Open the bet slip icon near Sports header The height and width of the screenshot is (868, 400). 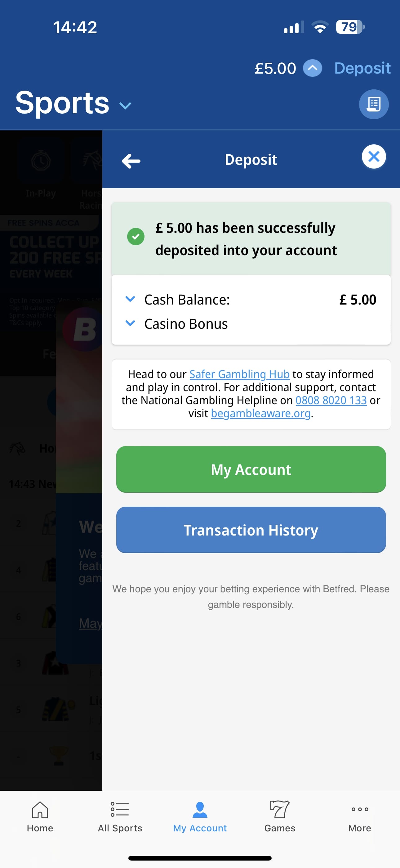[x=374, y=104]
